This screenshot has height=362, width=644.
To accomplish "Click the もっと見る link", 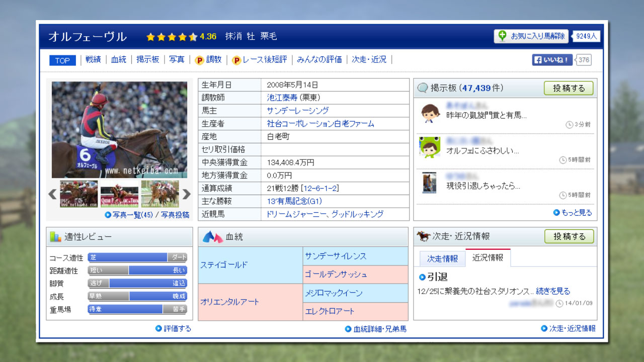I will [577, 212].
